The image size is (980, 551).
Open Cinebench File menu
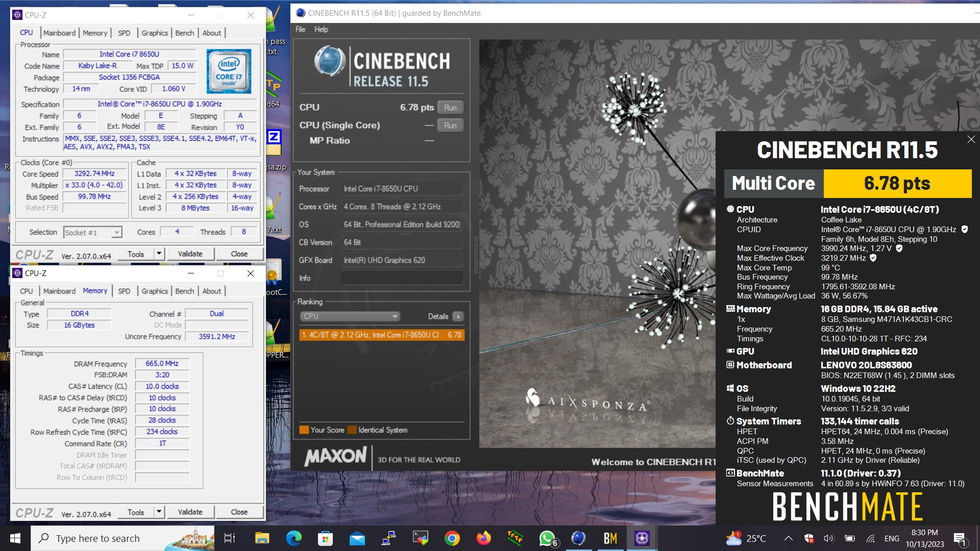[x=300, y=29]
